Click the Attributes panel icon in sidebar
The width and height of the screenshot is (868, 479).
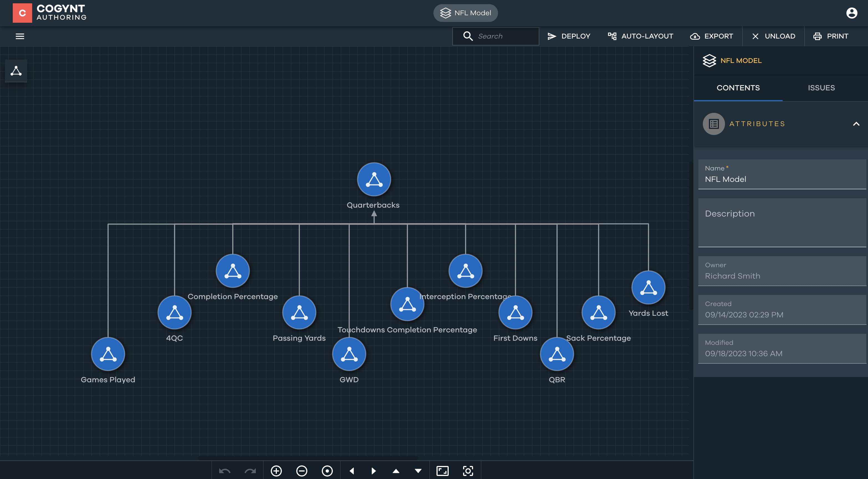(x=714, y=124)
